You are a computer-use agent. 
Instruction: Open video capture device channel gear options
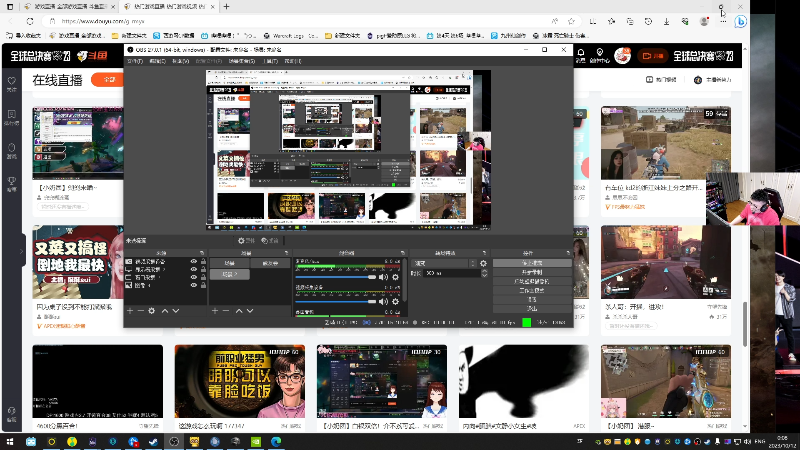pyautogui.click(x=395, y=302)
